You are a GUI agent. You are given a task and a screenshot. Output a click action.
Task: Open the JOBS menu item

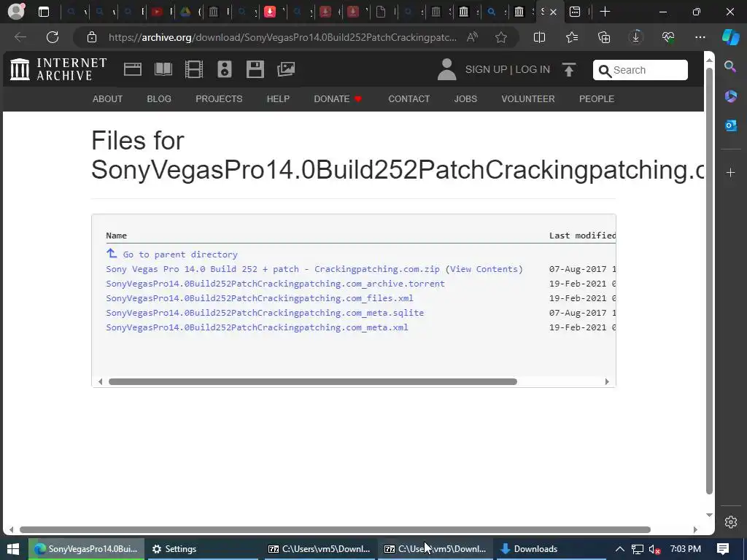pos(465,98)
